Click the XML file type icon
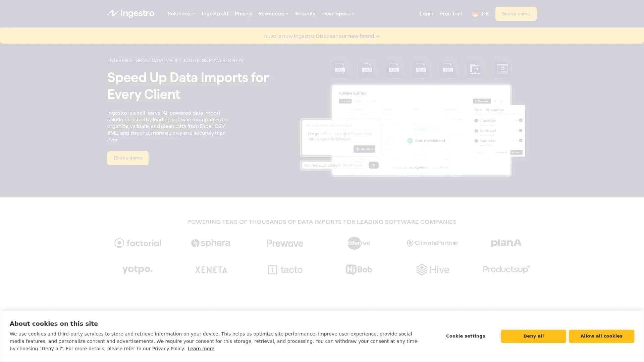The image size is (644, 362). (x=394, y=69)
